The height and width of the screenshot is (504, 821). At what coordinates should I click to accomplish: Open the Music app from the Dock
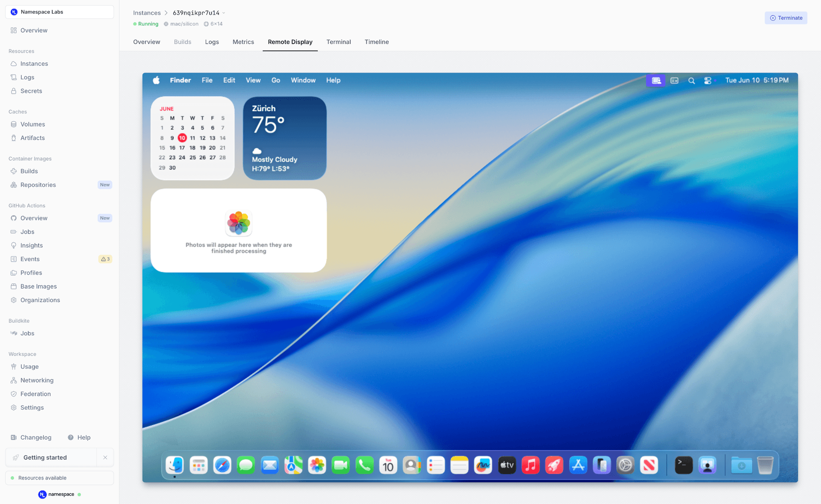pos(531,465)
